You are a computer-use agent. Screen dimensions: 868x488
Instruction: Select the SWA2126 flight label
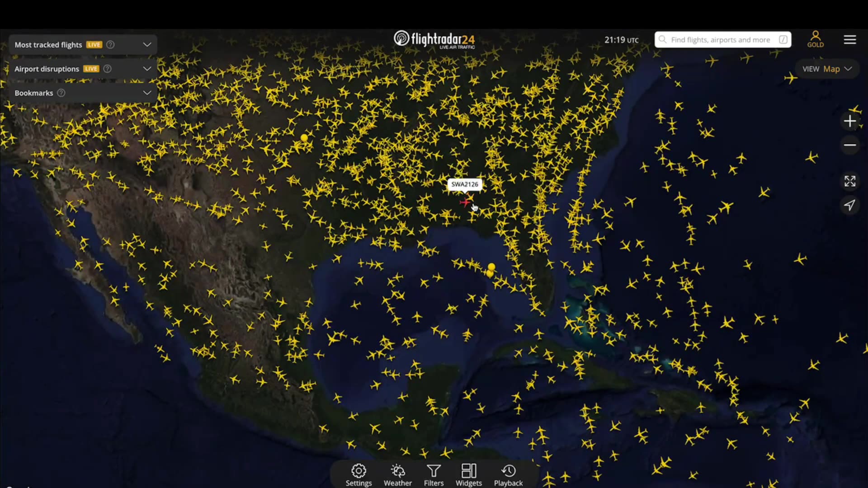tap(465, 184)
